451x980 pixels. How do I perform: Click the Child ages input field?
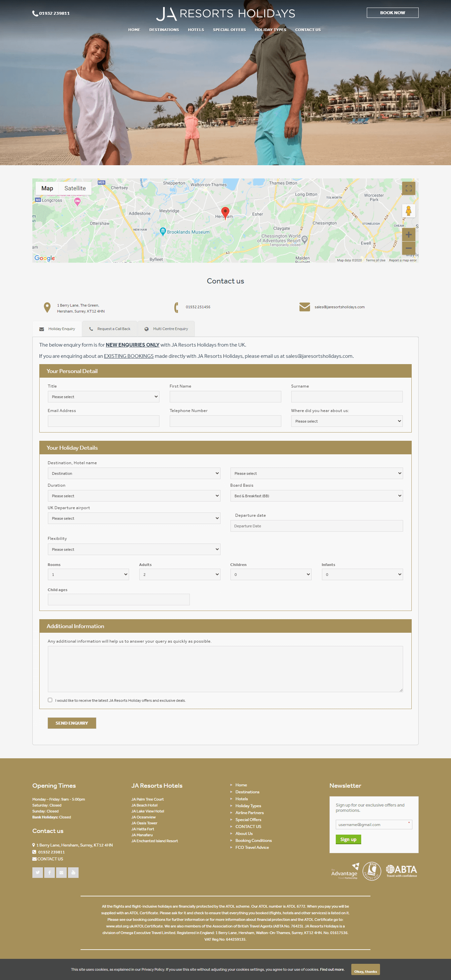(119, 600)
